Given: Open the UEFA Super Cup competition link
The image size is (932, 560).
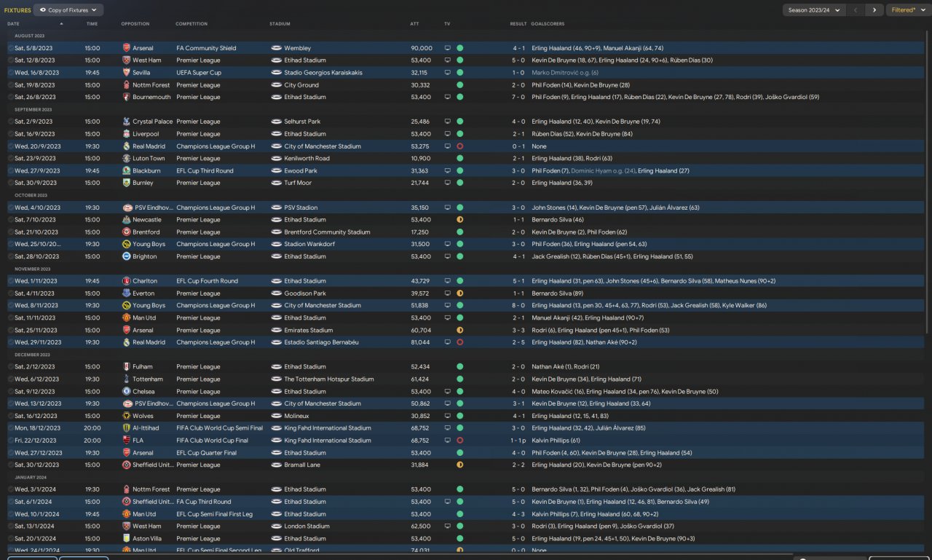Looking at the screenshot, I should point(199,73).
